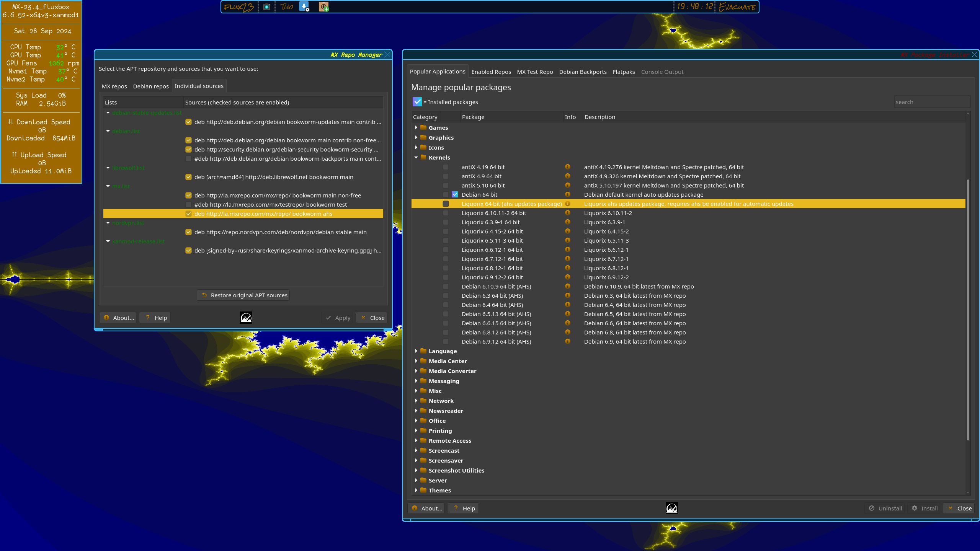980x551 pixels.
Task: Show info for Liquorix 6.4.15-2 64 bit
Action: pos(567,231)
